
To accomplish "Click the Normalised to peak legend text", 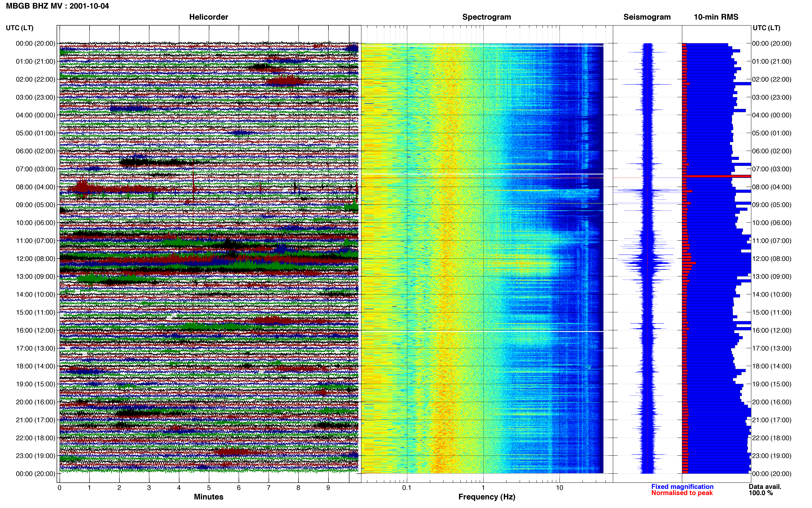I will (682, 493).
